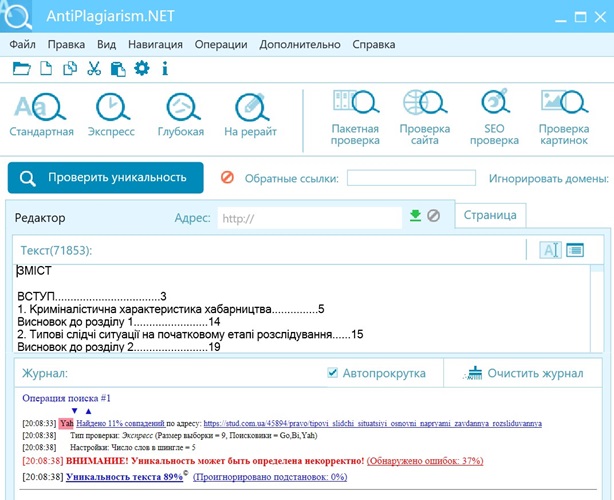The image size is (614, 500).
Task: Click the 'Висновок до розділу 1' line
Action: (x=119, y=322)
